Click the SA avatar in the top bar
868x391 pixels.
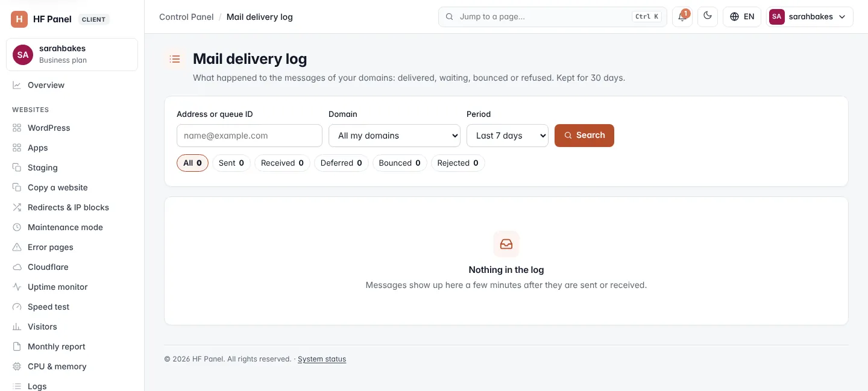[x=777, y=17]
